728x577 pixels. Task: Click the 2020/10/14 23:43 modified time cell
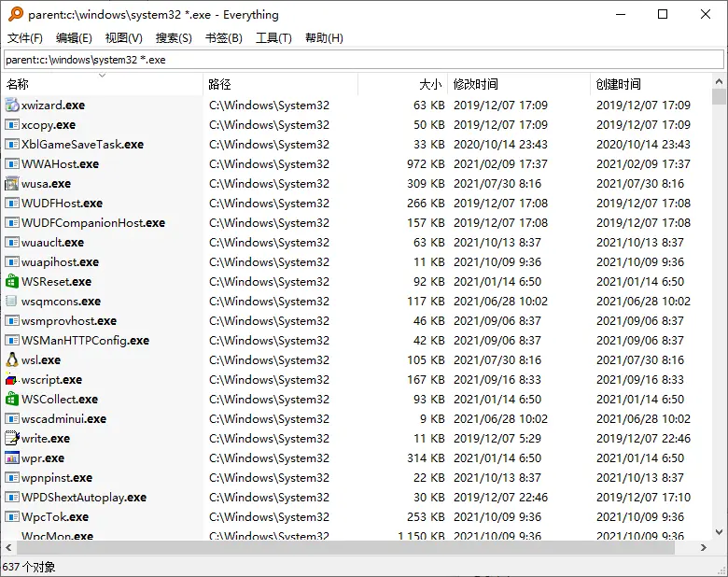[500, 145]
